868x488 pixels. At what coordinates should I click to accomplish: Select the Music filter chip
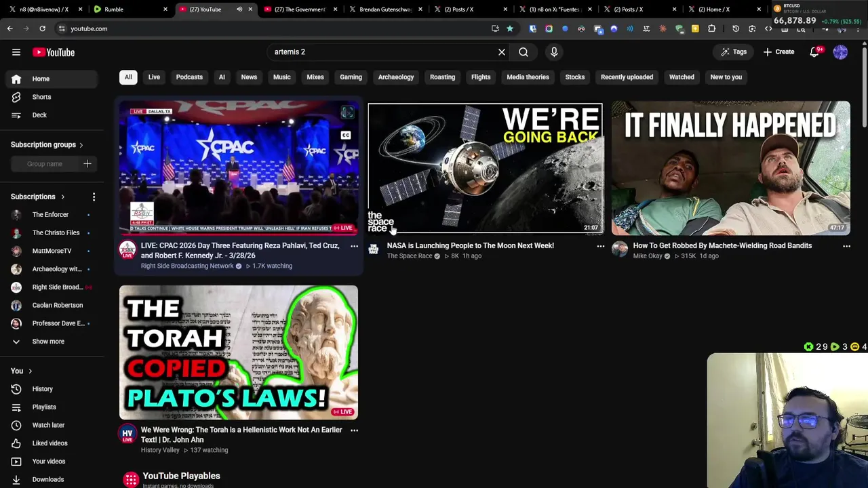coord(281,77)
